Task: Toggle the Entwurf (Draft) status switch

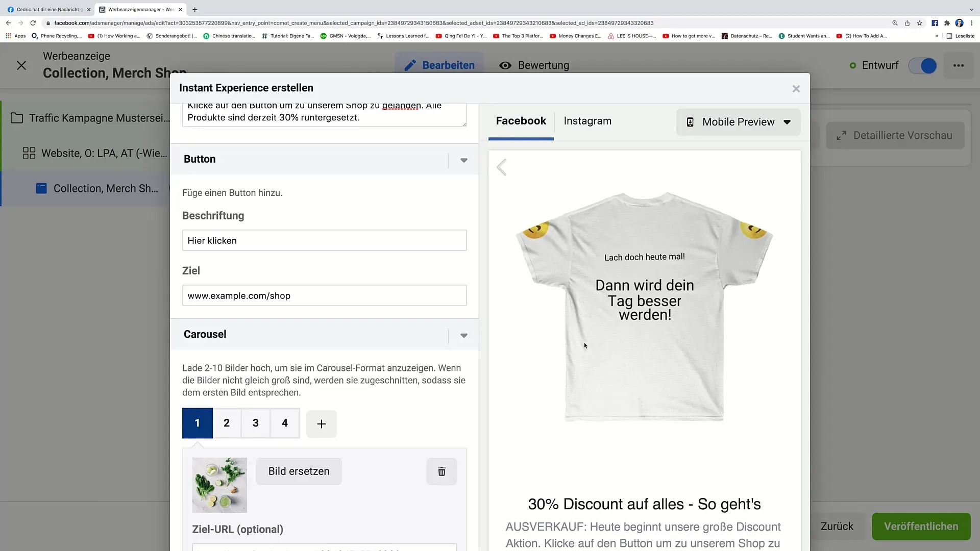Action: coord(927,65)
